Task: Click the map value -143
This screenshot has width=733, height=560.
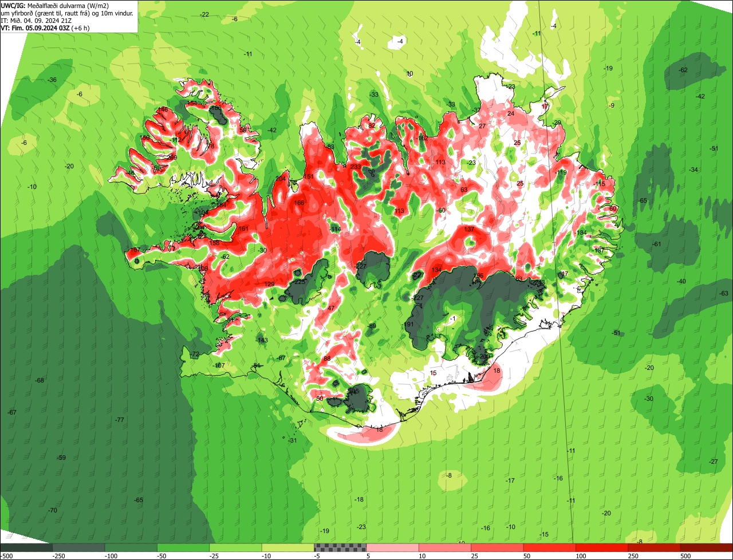Action: click(262, 340)
